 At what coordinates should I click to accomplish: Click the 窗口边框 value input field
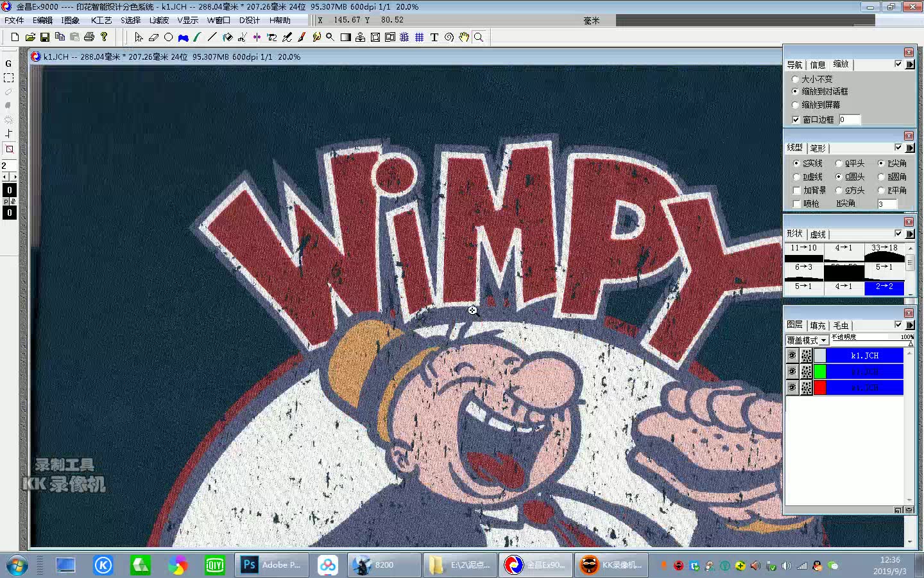[x=849, y=119]
